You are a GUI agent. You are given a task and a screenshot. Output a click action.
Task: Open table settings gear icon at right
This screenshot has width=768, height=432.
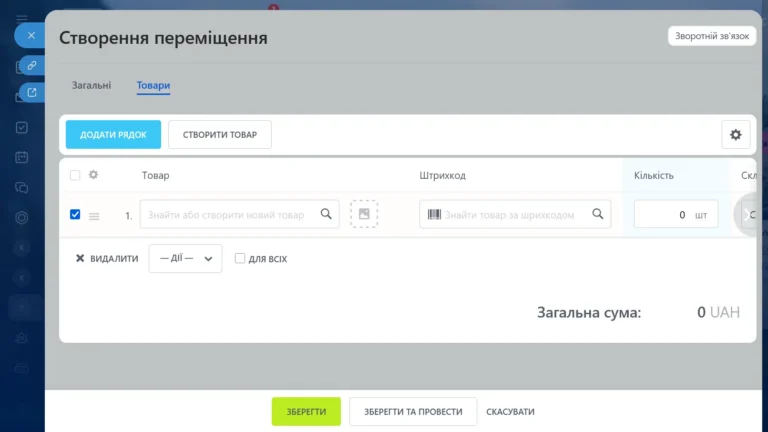pyautogui.click(x=735, y=135)
